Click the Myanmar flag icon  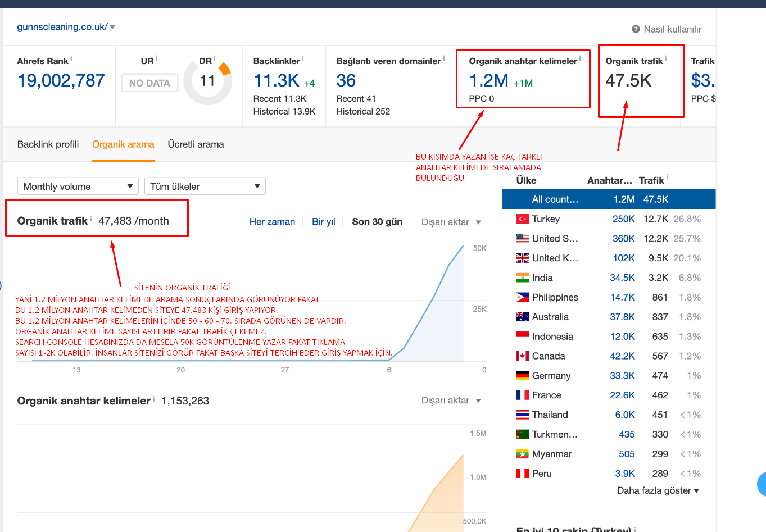coord(523,454)
